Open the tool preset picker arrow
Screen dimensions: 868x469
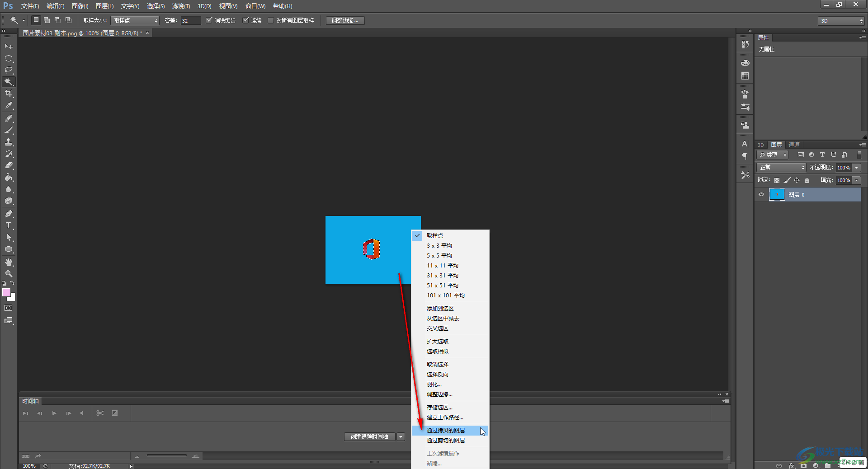click(x=24, y=20)
